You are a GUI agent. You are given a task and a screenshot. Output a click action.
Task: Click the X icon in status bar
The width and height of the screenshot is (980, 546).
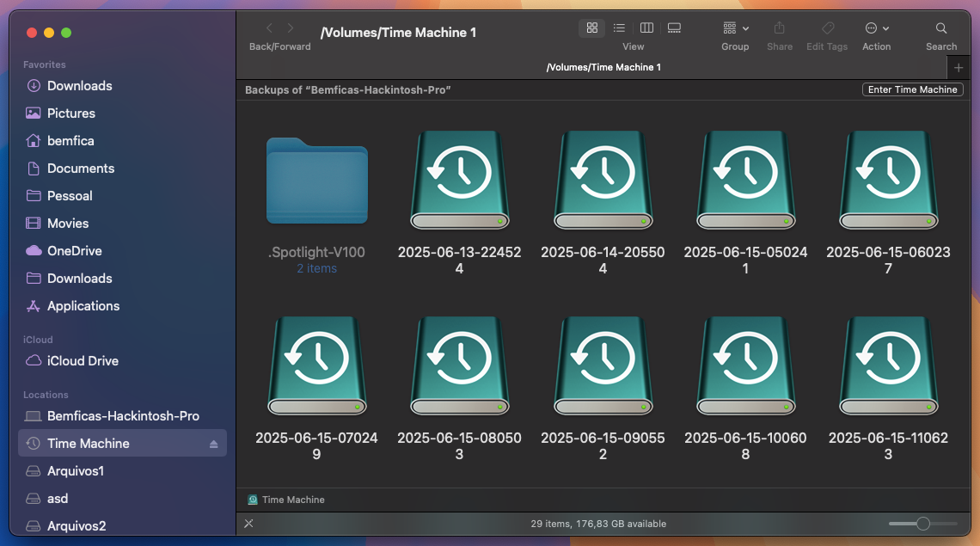(x=248, y=524)
